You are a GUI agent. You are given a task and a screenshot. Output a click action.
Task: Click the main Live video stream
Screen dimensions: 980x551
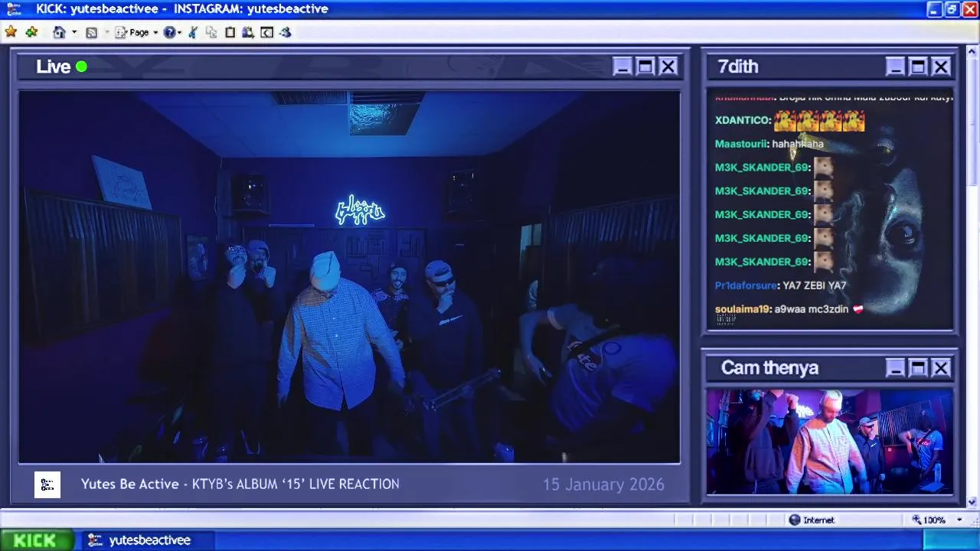[x=349, y=277]
